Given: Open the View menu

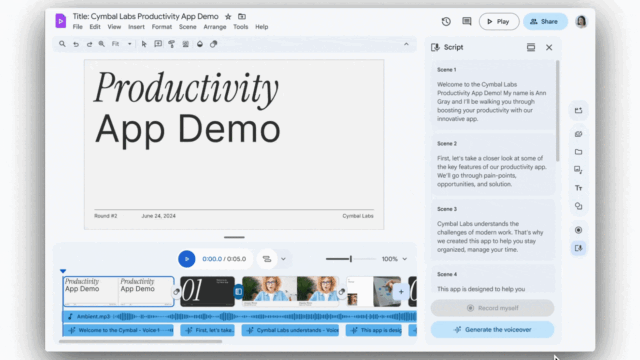Looking at the screenshot, I should 114,27.
